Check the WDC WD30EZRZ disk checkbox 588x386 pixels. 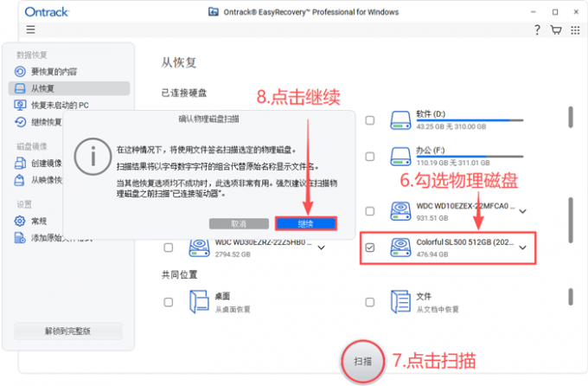coord(169,248)
